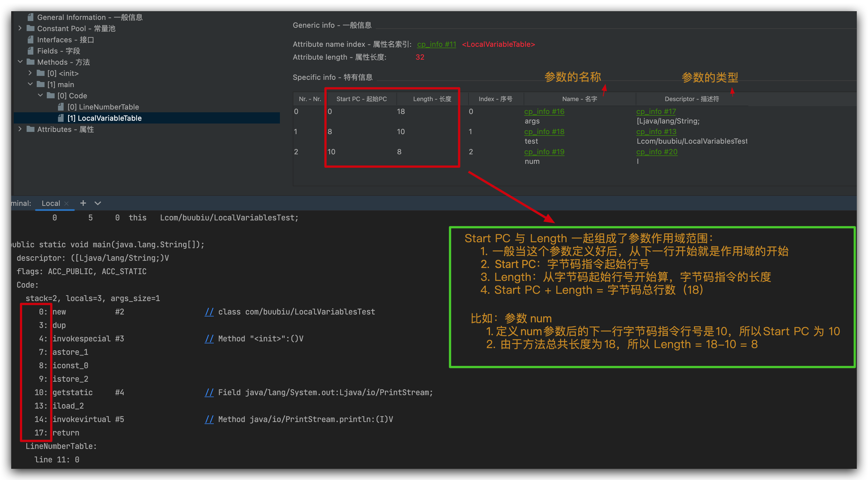The height and width of the screenshot is (480, 868).
Task: Click the Interfaces file icon
Action: 31,40
